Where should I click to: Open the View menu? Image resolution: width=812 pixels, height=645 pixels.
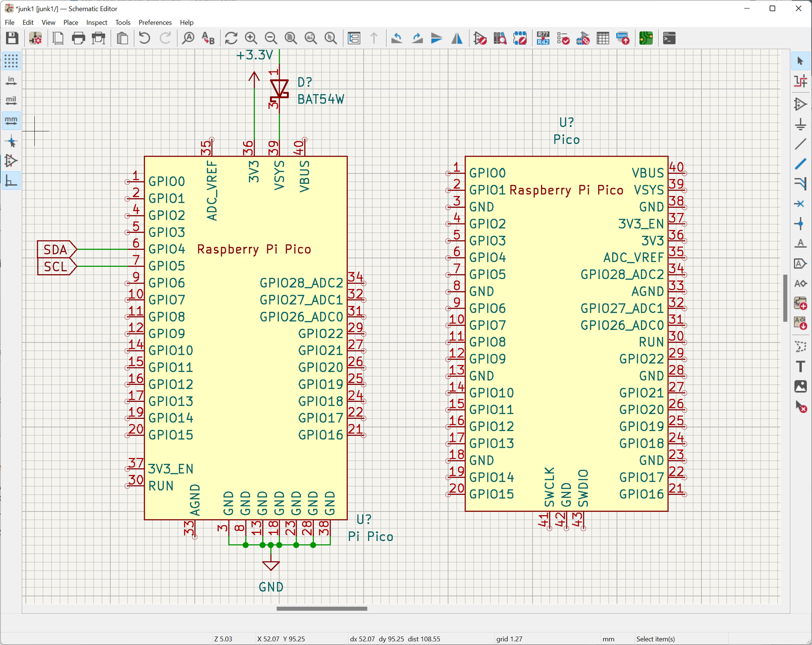[48, 22]
